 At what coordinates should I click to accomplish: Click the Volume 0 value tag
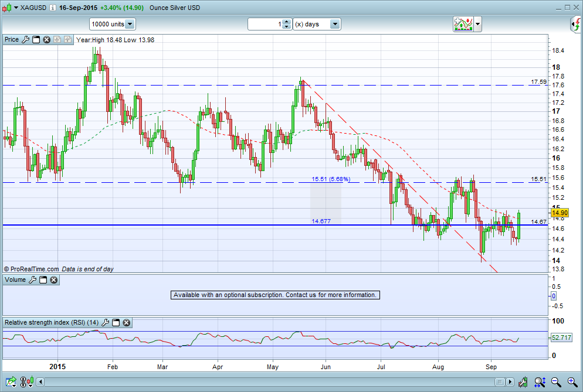(x=553, y=296)
